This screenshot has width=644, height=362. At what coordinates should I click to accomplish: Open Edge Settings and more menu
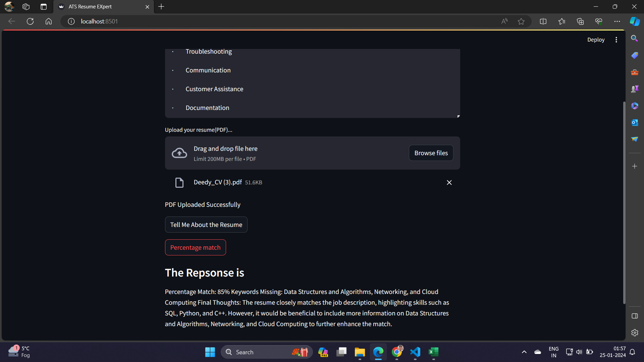(617, 21)
